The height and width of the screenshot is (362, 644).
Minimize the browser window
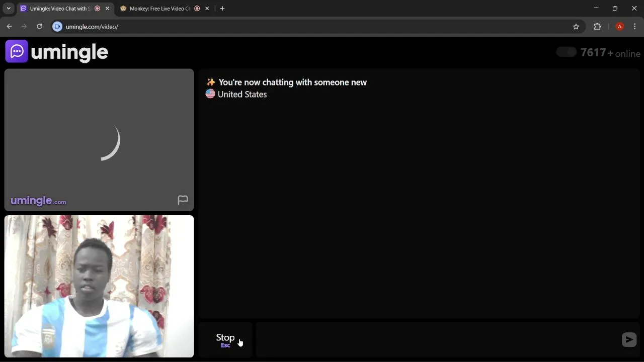[596, 8]
